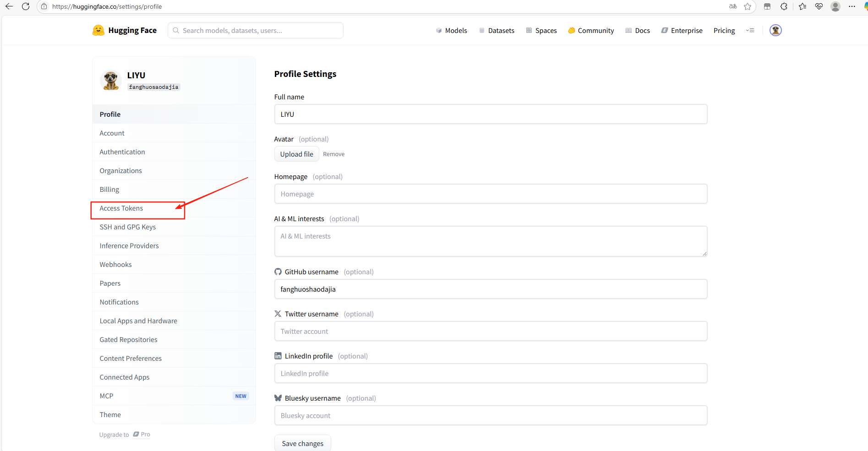Open Datasets from top navigation

click(497, 30)
